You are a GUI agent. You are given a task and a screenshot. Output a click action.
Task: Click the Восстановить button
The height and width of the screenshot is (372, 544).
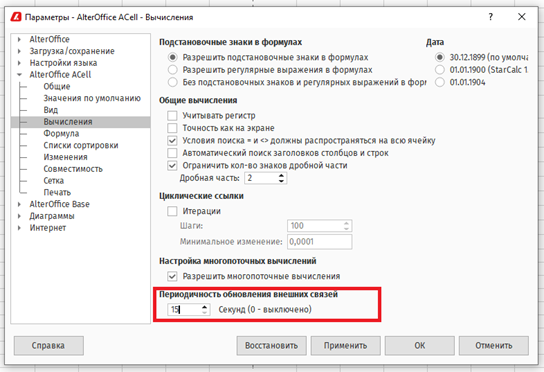272,346
